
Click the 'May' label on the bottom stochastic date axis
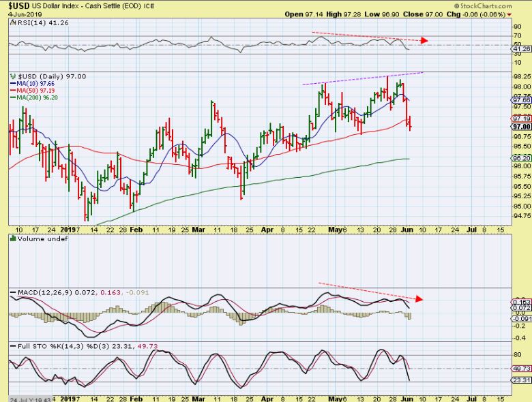(335, 399)
